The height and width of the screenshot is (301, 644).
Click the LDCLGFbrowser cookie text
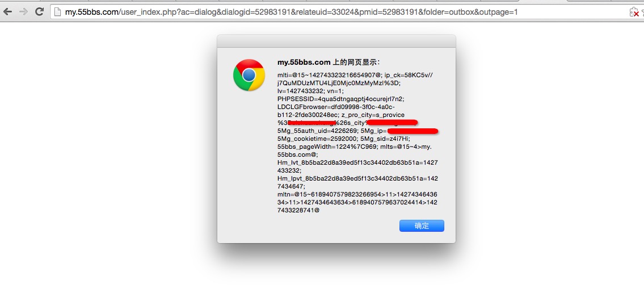point(336,107)
